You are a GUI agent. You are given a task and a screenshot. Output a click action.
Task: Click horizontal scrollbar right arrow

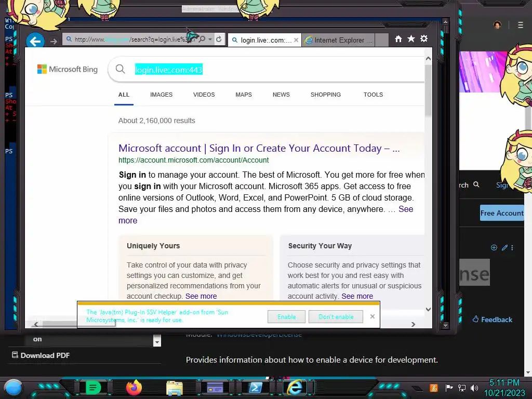tap(413, 324)
